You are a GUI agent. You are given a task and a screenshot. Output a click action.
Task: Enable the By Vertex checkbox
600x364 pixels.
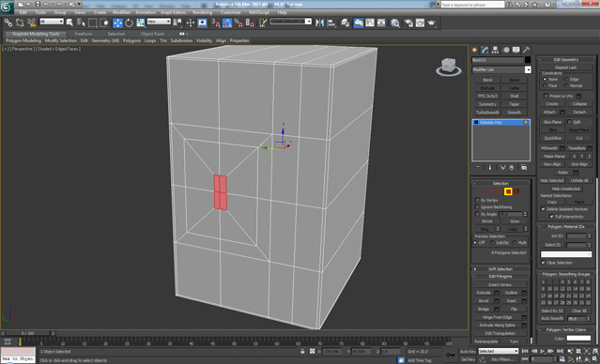tap(477, 200)
